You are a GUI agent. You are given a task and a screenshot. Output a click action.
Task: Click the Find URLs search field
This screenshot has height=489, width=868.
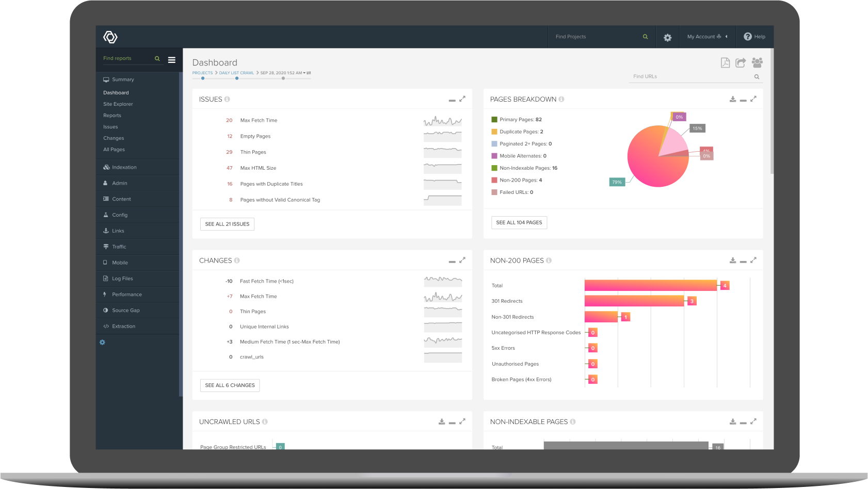690,76
